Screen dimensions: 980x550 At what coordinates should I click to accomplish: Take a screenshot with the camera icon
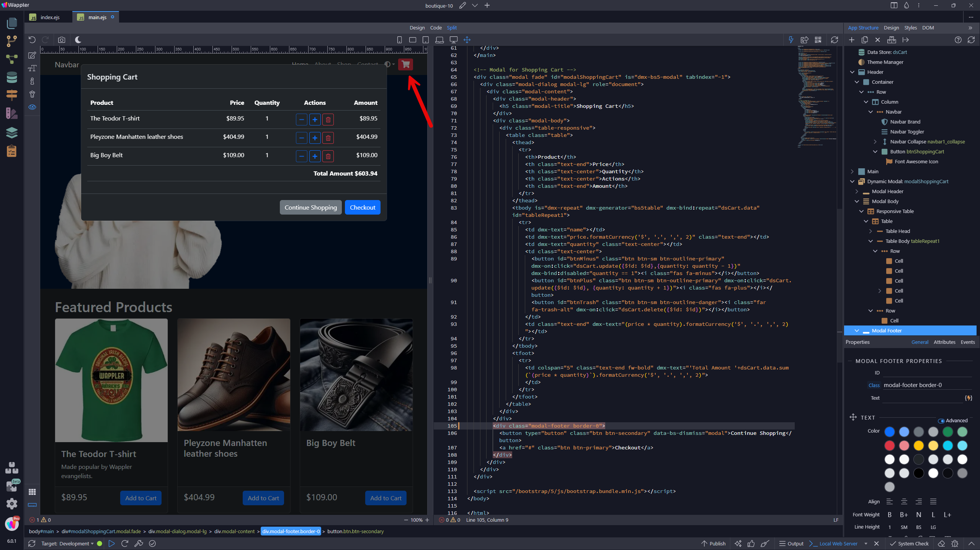[x=62, y=40]
